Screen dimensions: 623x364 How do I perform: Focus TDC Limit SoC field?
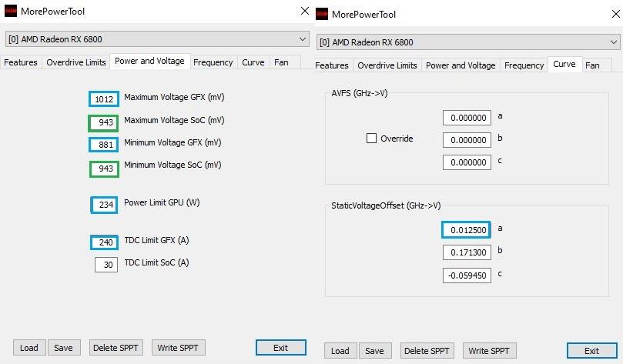coord(106,265)
